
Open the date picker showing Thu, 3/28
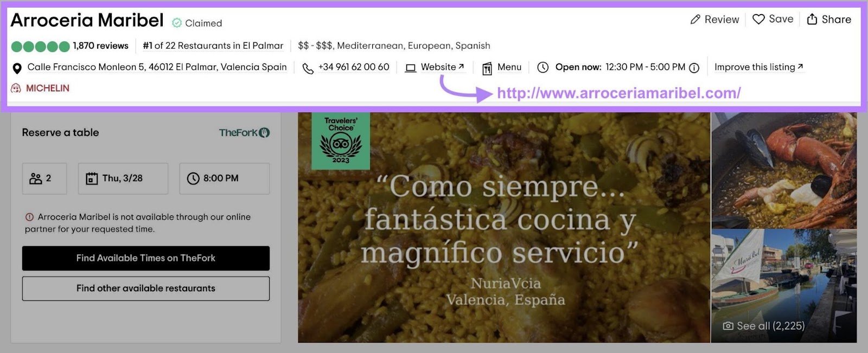tap(123, 178)
